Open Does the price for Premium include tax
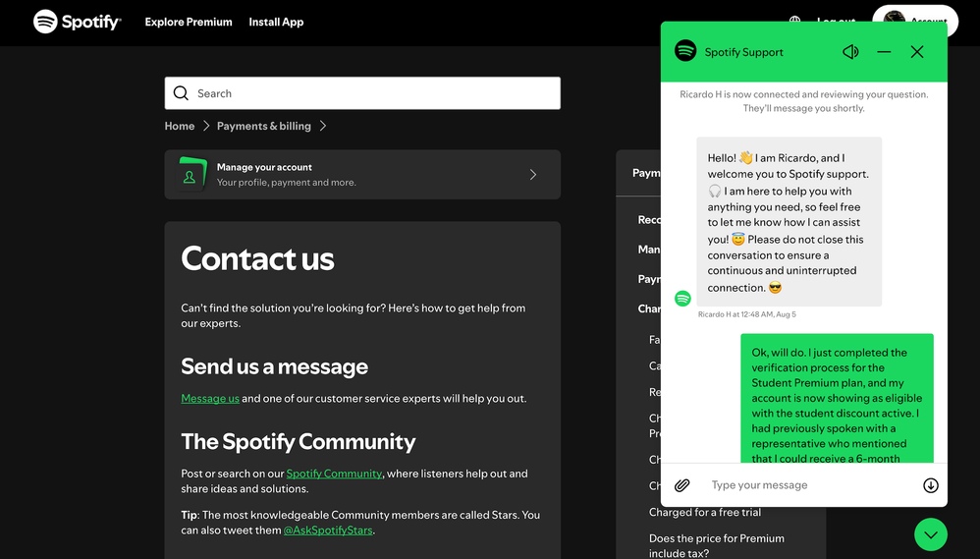 [716, 546]
